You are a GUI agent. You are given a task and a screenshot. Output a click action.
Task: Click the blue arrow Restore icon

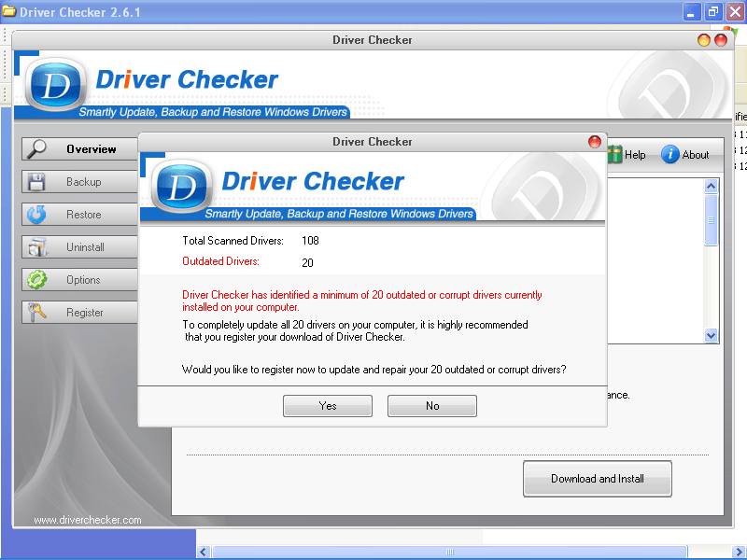coord(36,215)
